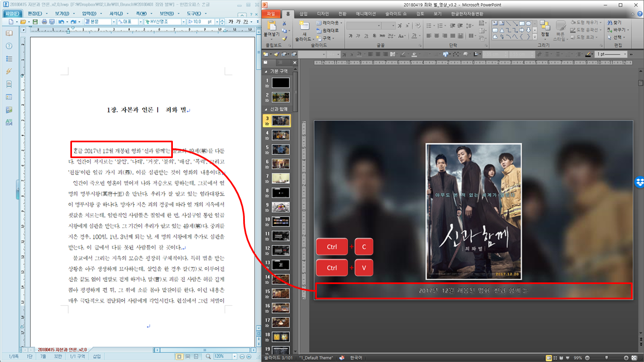
Task: Click the New document icon in Hangul toolbar
Action: pos(11,22)
